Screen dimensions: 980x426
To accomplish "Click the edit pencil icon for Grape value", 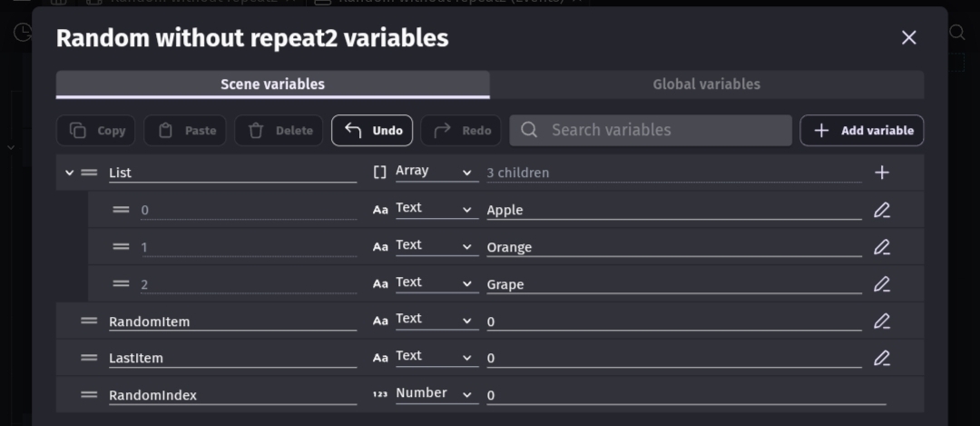I will pyautogui.click(x=881, y=284).
